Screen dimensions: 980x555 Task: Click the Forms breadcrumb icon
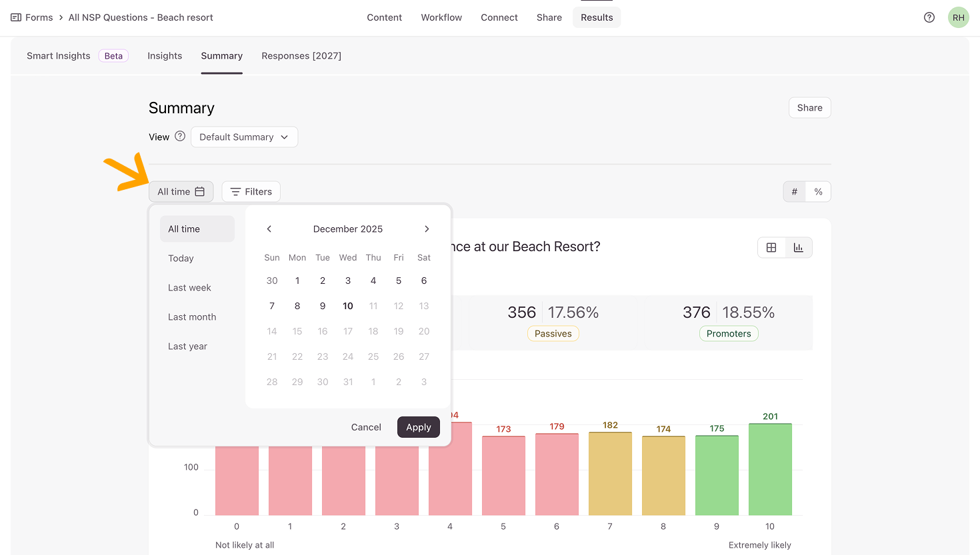(16, 17)
